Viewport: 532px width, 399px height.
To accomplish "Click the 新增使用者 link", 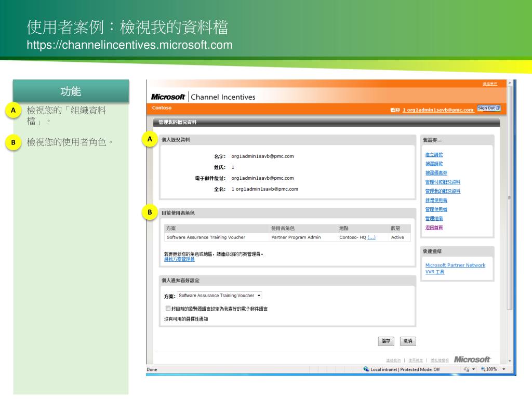I will pyautogui.click(x=436, y=201).
